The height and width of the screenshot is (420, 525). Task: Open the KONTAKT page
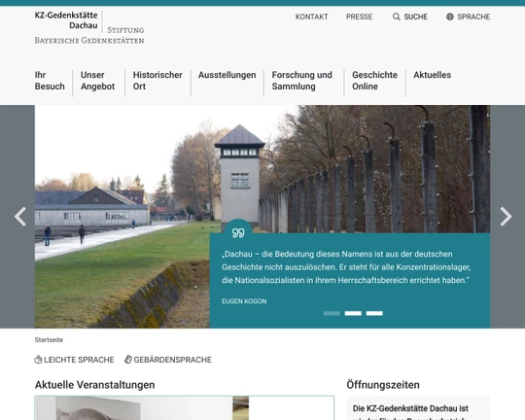point(311,17)
